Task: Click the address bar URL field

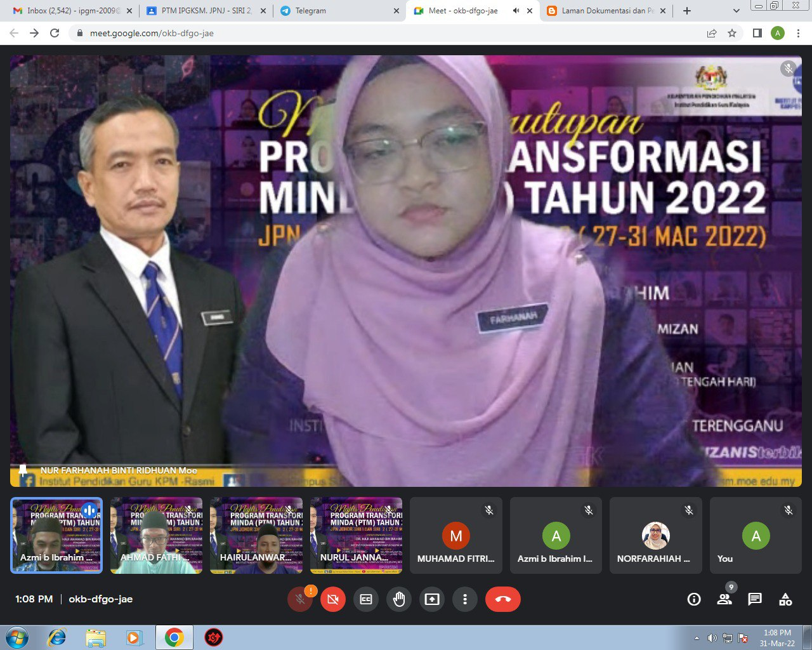Action: 406,33
